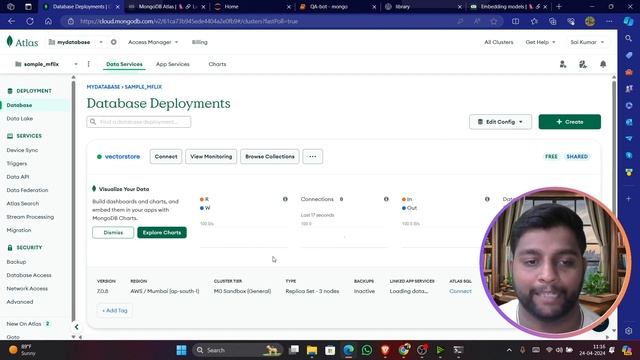This screenshot has width=640, height=360.
Task: Open vectorstore cluster link
Action: pos(122,156)
